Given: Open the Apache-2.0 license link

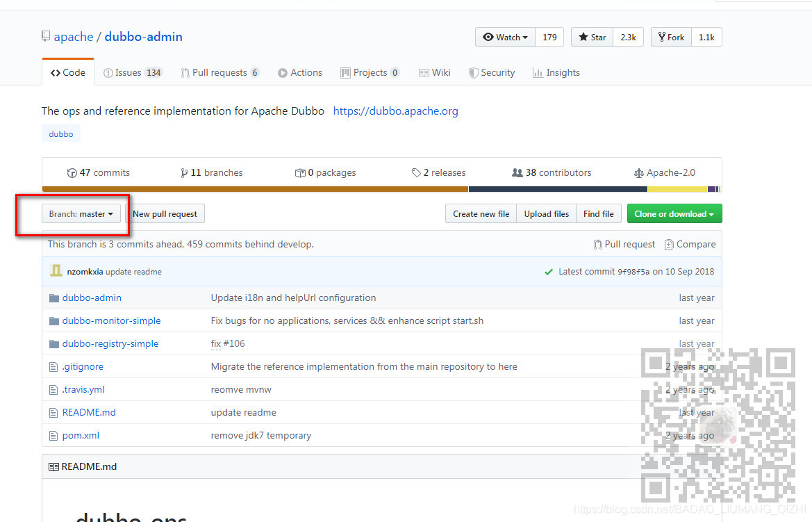Looking at the screenshot, I should 665,172.
